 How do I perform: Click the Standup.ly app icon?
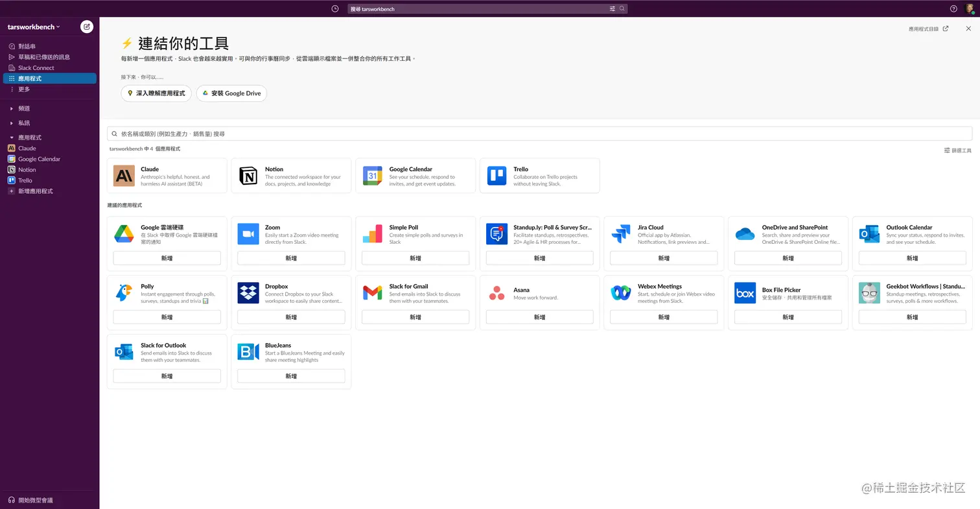pos(496,234)
